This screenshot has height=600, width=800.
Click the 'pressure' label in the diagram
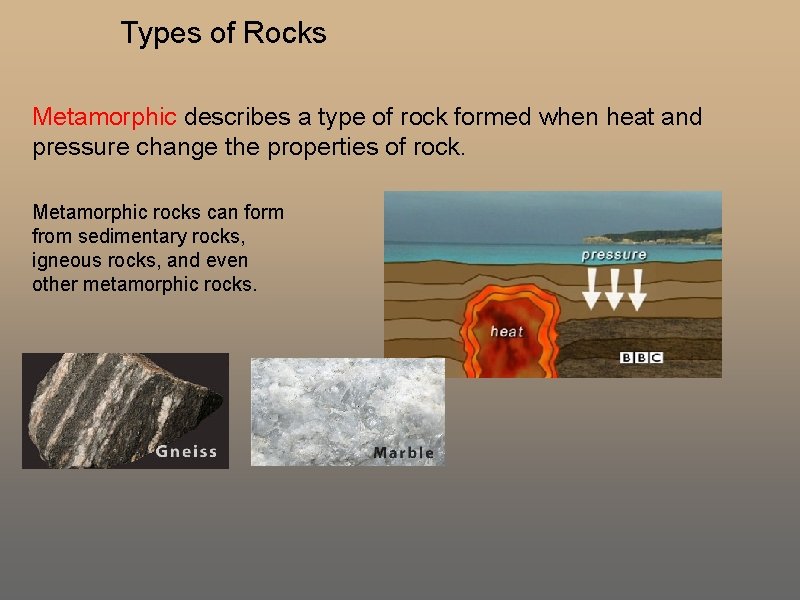click(x=614, y=255)
